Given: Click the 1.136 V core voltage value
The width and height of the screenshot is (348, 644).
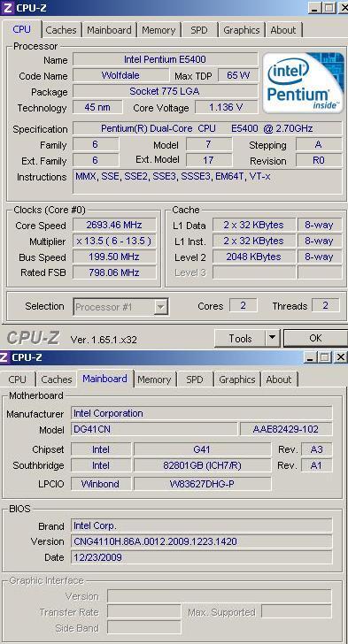Looking at the screenshot, I should coord(227,107).
